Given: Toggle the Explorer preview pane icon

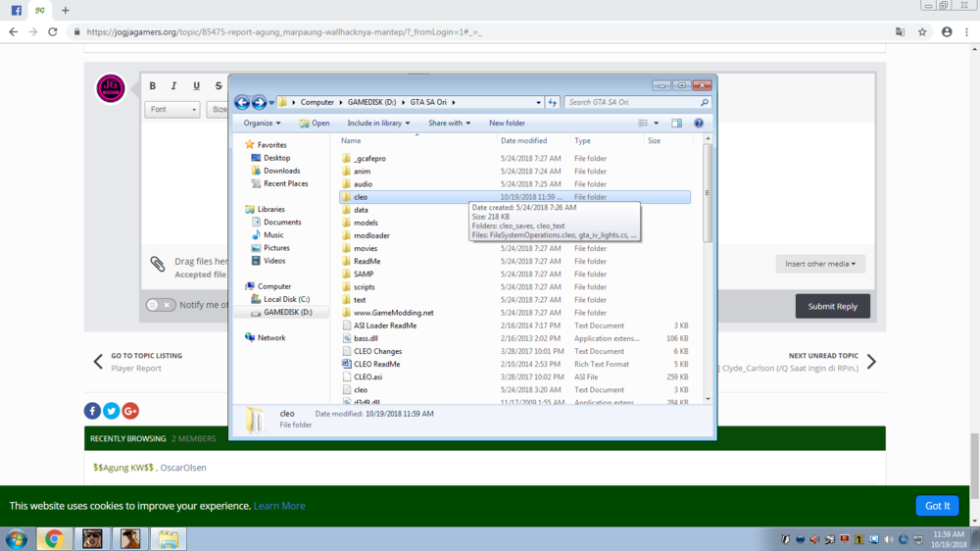Looking at the screenshot, I should pyautogui.click(x=677, y=124).
